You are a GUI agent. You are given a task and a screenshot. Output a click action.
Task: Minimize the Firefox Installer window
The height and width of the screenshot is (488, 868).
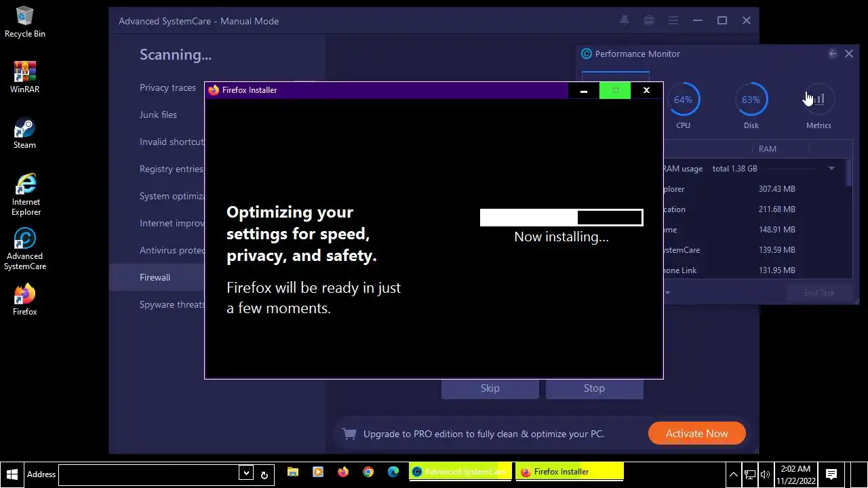coord(584,90)
